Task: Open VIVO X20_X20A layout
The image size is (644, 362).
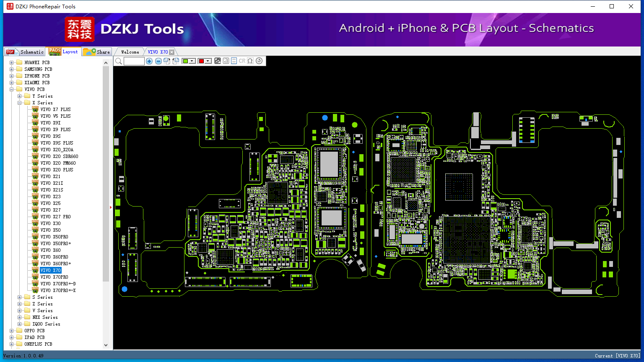Action: (57, 150)
